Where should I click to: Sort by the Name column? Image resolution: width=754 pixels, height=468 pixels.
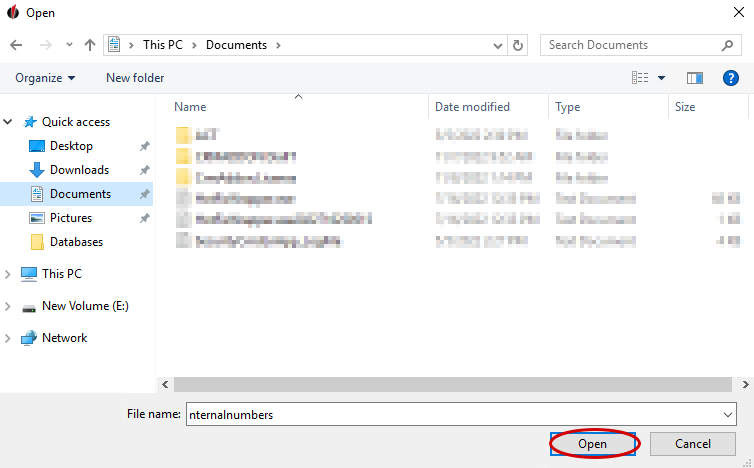(190, 107)
